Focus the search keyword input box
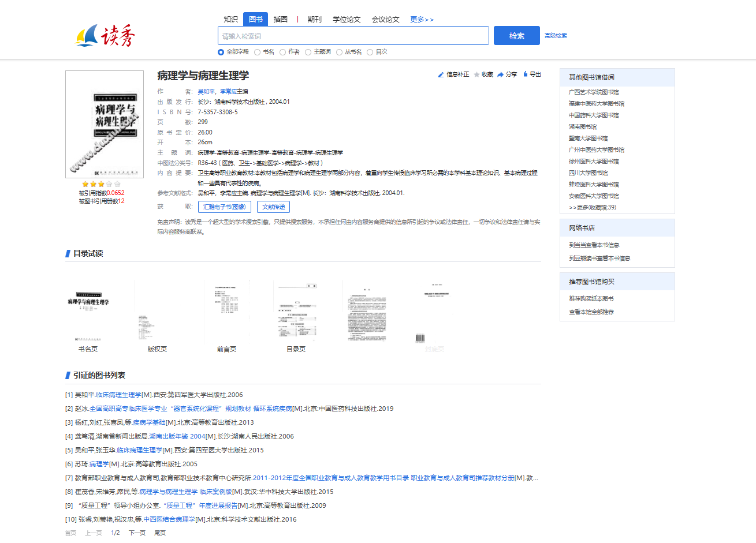756x543 pixels. [x=353, y=36]
